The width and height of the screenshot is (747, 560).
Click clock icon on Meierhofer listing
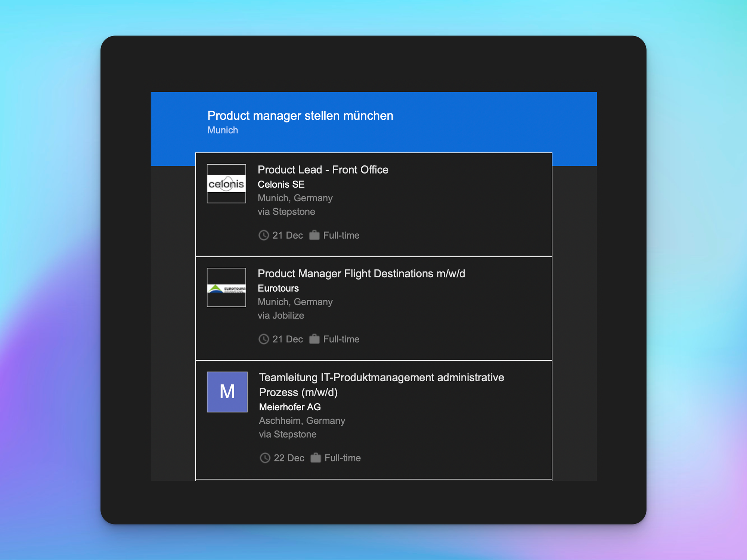pyautogui.click(x=265, y=458)
